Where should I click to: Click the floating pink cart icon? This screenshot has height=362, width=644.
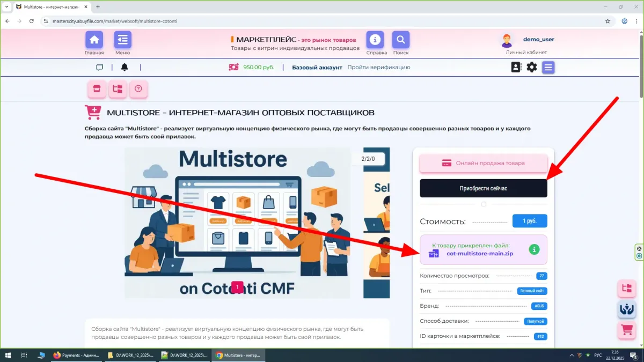coord(626,330)
